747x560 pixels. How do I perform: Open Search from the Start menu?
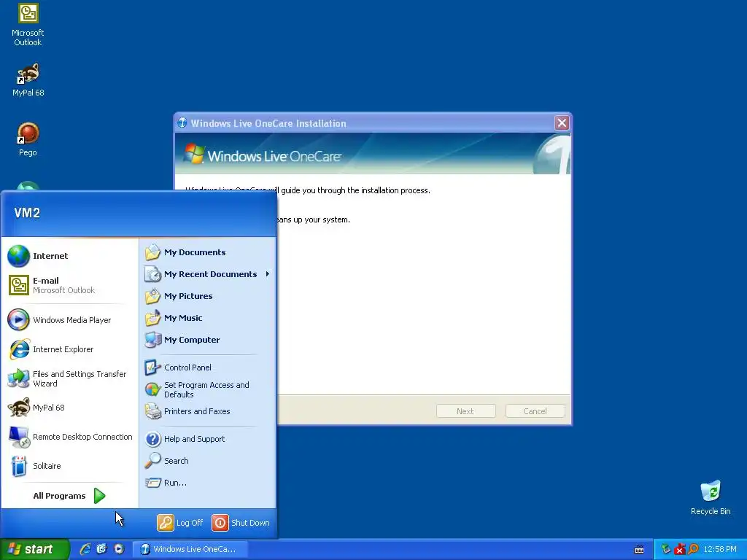pyautogui.click(x=208, y=461)
